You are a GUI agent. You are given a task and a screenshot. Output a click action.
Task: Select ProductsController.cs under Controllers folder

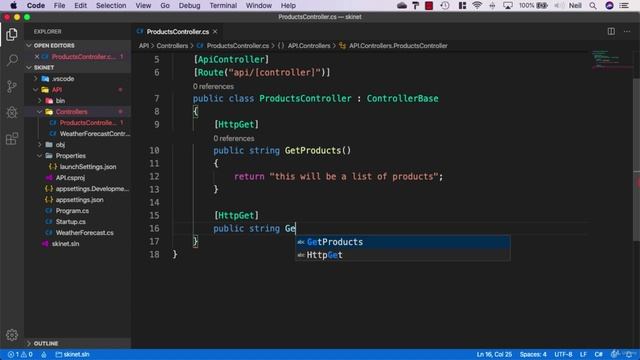click(88, 122)
